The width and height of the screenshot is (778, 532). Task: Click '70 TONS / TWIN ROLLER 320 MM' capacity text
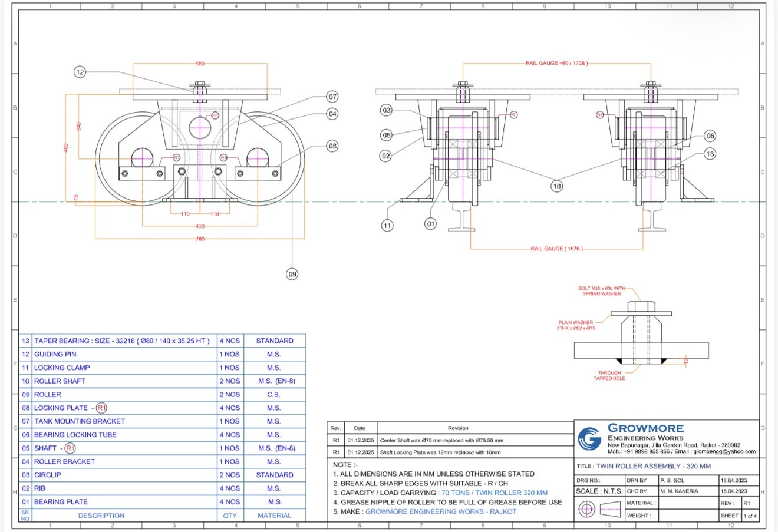495,493
